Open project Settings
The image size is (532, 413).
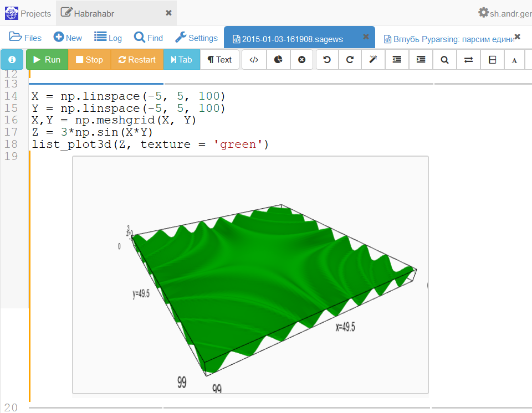196,37
